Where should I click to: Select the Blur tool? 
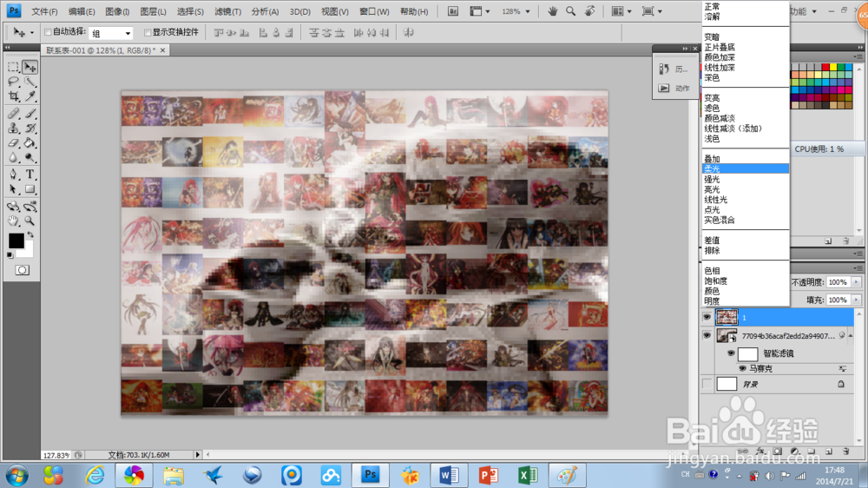[x=13, y=158]
